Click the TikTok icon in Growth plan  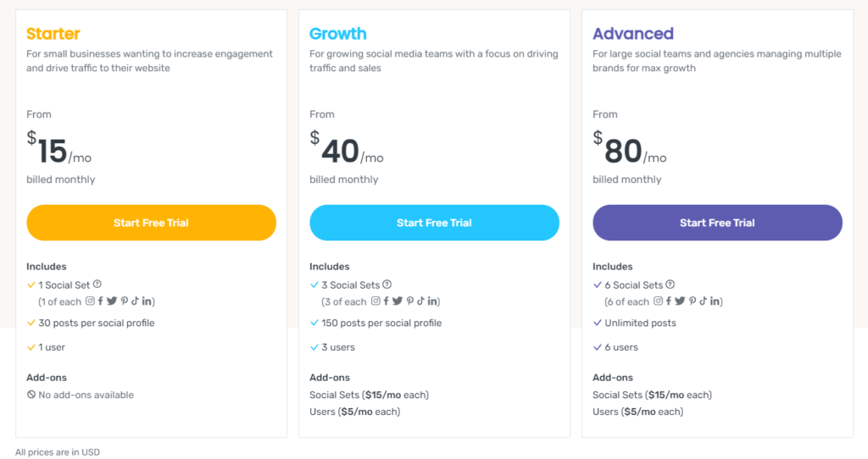click(x=420, y=301)
